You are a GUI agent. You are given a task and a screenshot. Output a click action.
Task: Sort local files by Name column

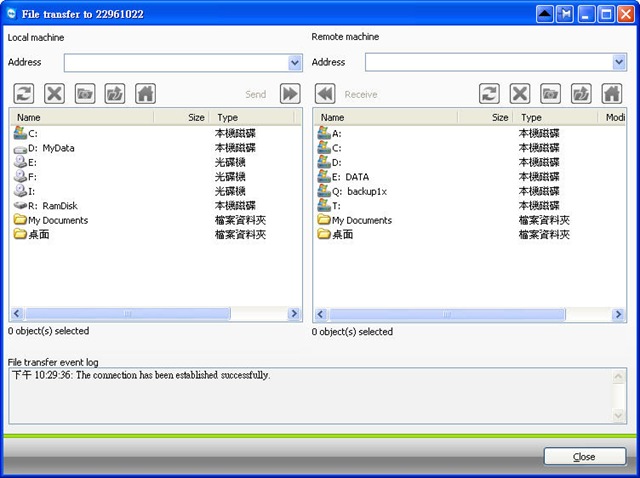pyautogui.click(x=90, y=117)
